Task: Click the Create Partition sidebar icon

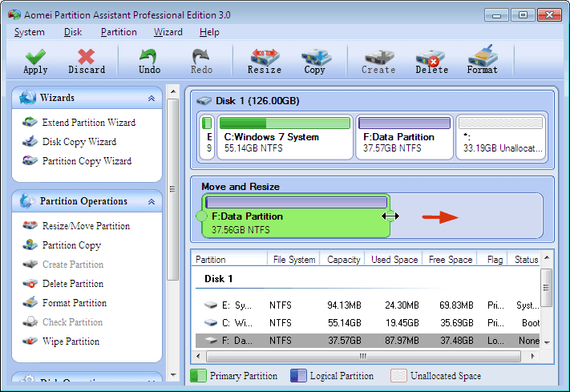Action: click(x=30, y=264)
